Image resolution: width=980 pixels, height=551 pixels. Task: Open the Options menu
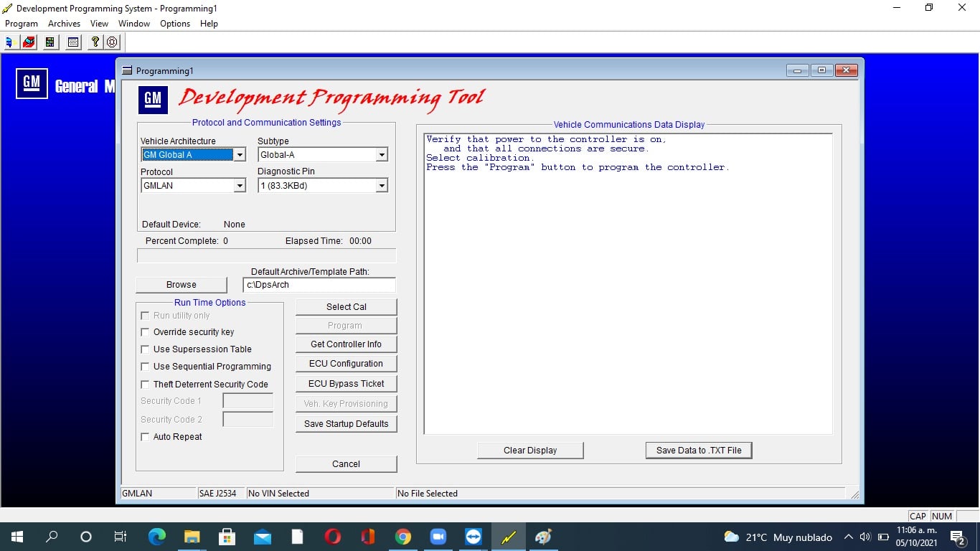point(175,24)
